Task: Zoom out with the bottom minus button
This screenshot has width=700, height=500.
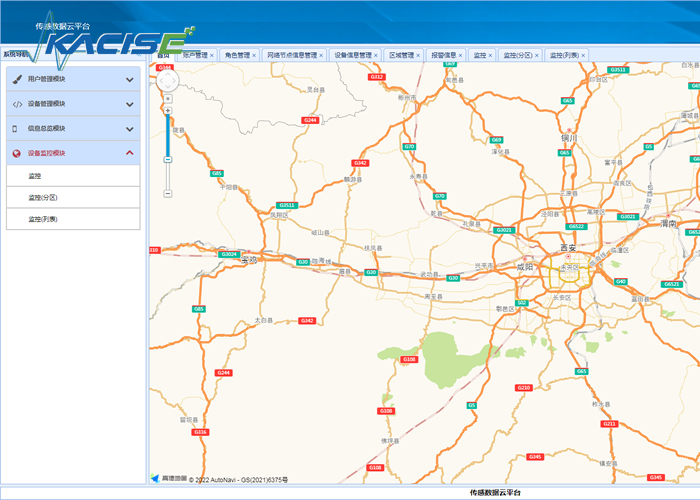Action: click(168, 194)
